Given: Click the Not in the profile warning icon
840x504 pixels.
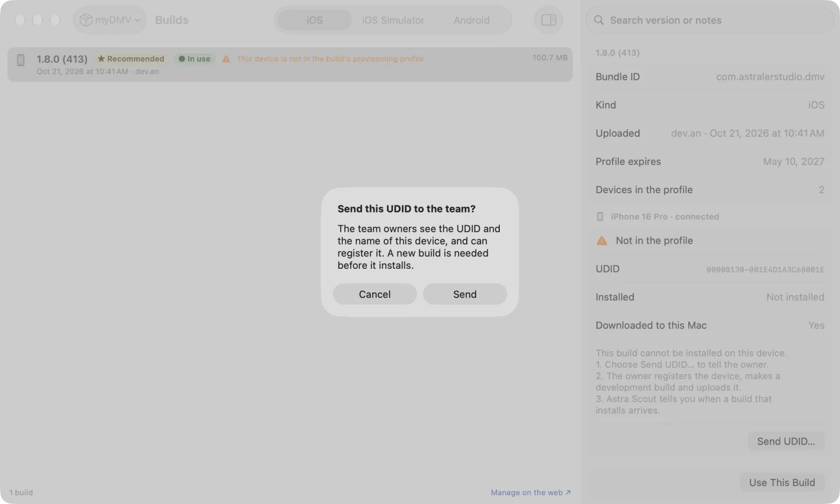Looking at the screenshot, I should pyautogui.click(x=602, y=240).
